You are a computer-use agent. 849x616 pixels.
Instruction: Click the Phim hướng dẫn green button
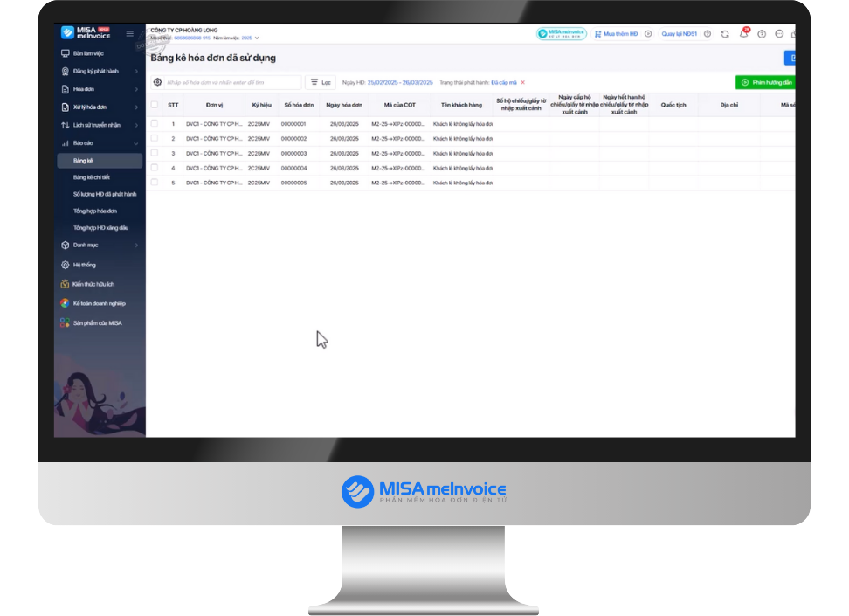pyautogui.click(x=766, y=82)
